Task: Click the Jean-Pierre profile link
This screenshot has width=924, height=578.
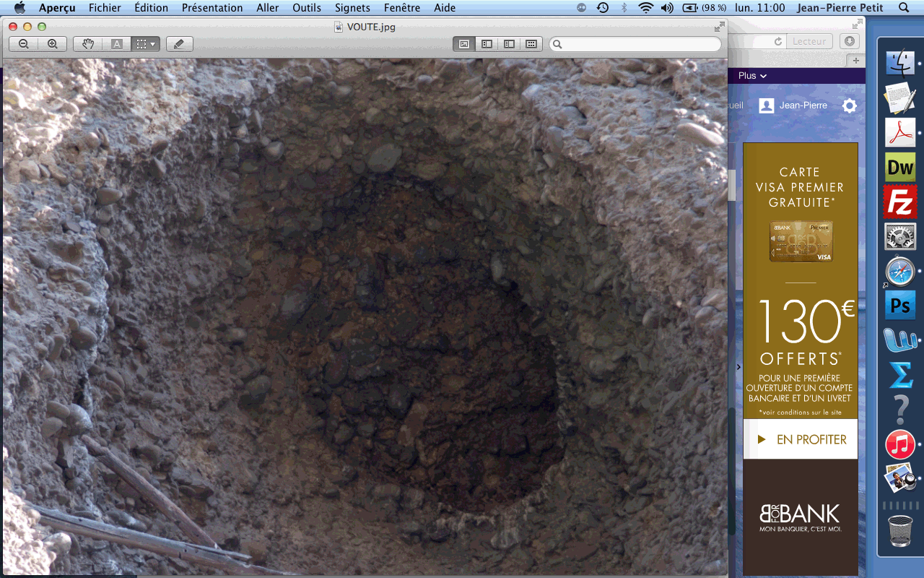Action: [x=793, y=105]
